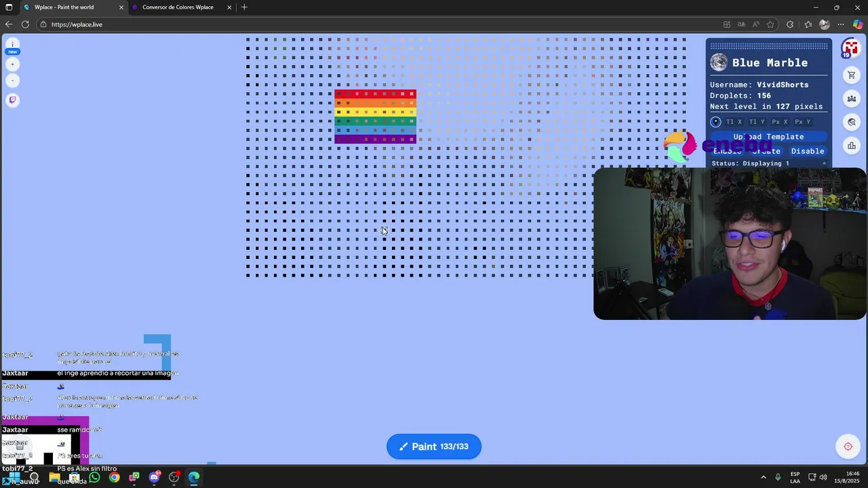Open the Edge profile picture
The height and width of the screenshot is (488, 868).
click(825, 24)
